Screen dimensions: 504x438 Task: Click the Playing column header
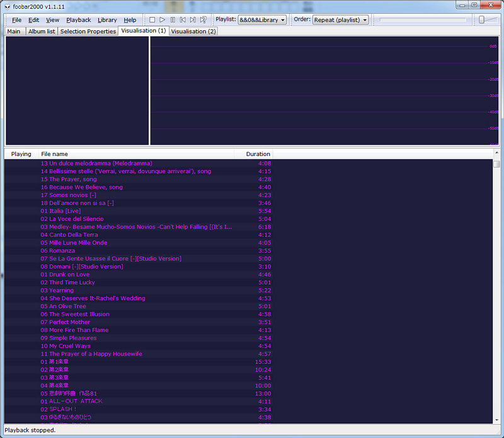21,154
